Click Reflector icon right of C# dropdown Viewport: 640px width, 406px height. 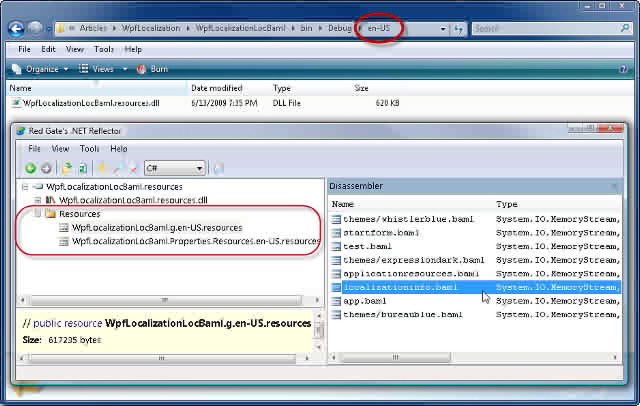[x=219, y=168]
